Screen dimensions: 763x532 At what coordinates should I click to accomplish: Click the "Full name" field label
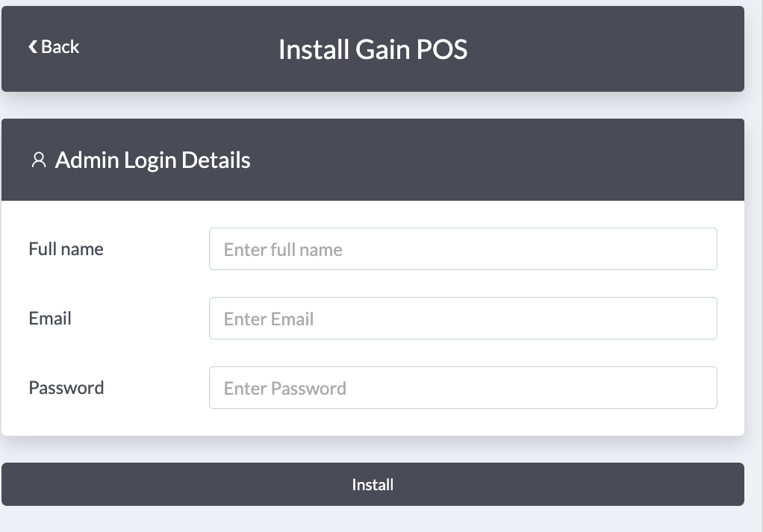tap(66, 249)
